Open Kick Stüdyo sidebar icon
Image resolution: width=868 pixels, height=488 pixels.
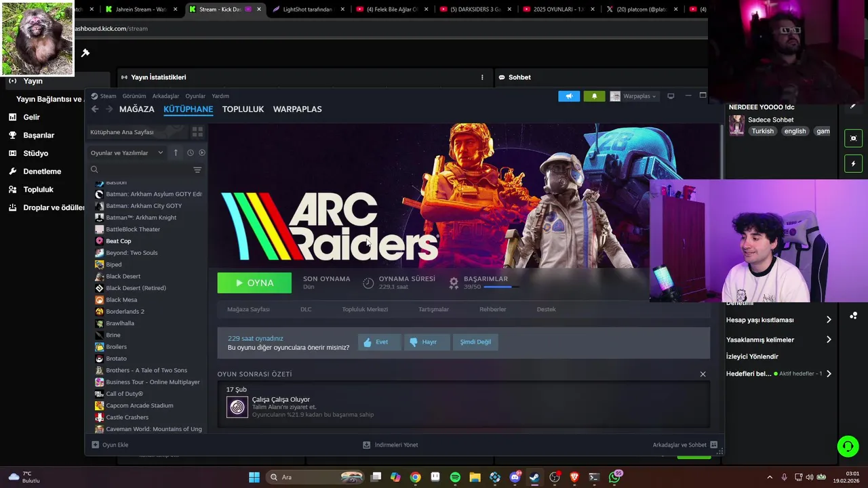pyautogui.click(x=12, y=153)
